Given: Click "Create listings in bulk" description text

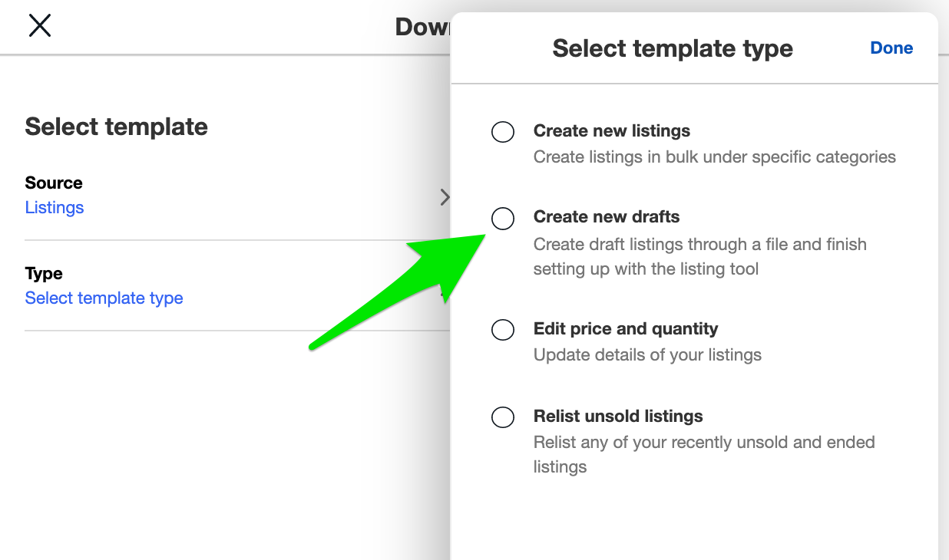Looking at the screenshot, I should 714,156.
